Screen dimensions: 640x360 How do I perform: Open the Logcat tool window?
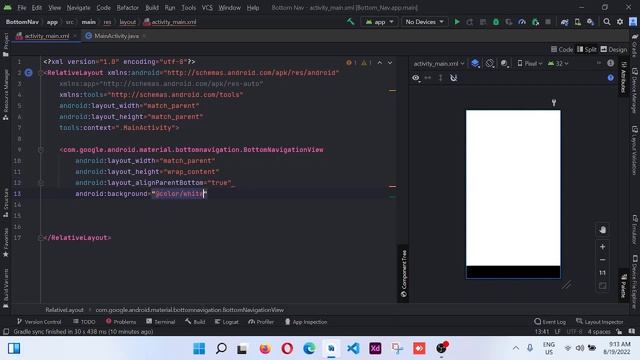pos(227,322)
